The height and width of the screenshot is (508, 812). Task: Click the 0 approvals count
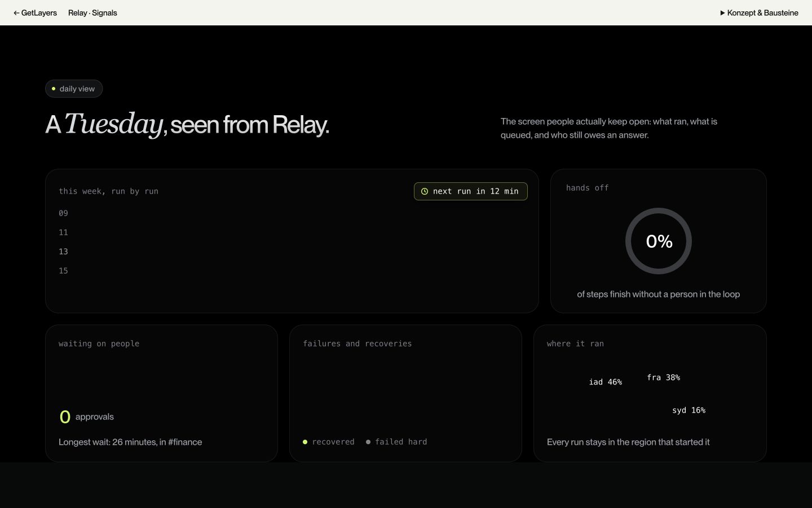pyautogui.click(x=87, y=417)
